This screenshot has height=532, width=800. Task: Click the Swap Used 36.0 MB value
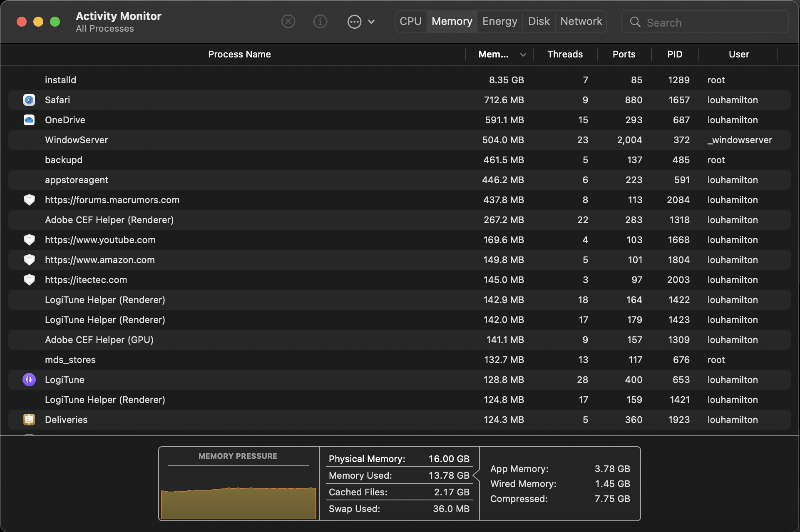pyautogui.click(x=451, y=509)
